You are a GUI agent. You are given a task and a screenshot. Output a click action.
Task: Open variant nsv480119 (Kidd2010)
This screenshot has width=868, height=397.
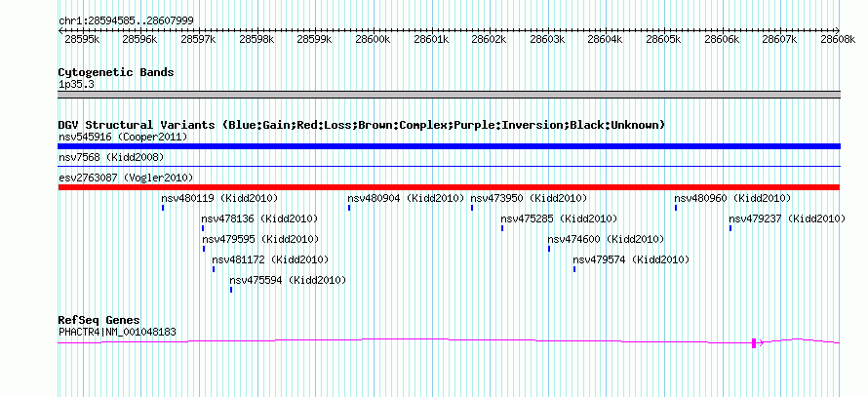tap(219, 198)
